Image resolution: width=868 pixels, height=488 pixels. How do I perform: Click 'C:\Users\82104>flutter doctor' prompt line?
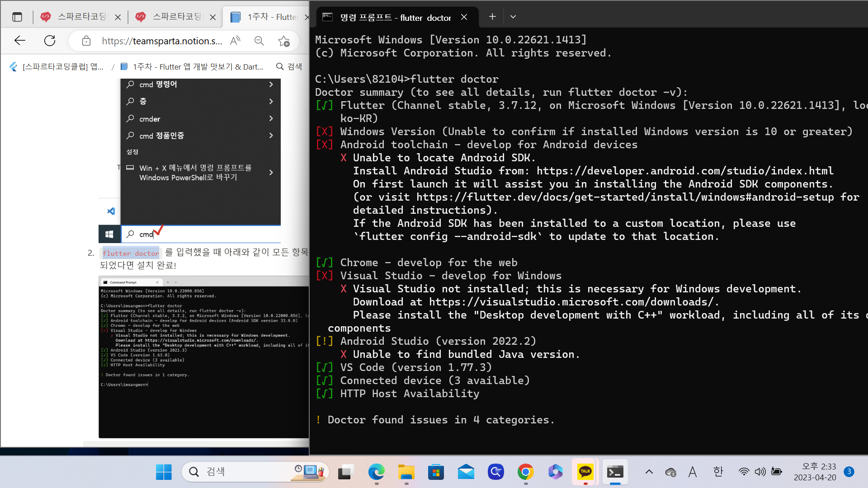point(407,79)
